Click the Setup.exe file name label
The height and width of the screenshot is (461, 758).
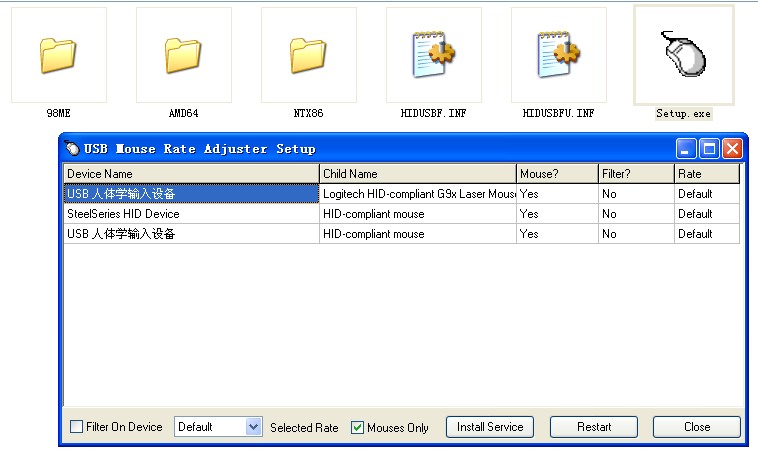[684, 114]
